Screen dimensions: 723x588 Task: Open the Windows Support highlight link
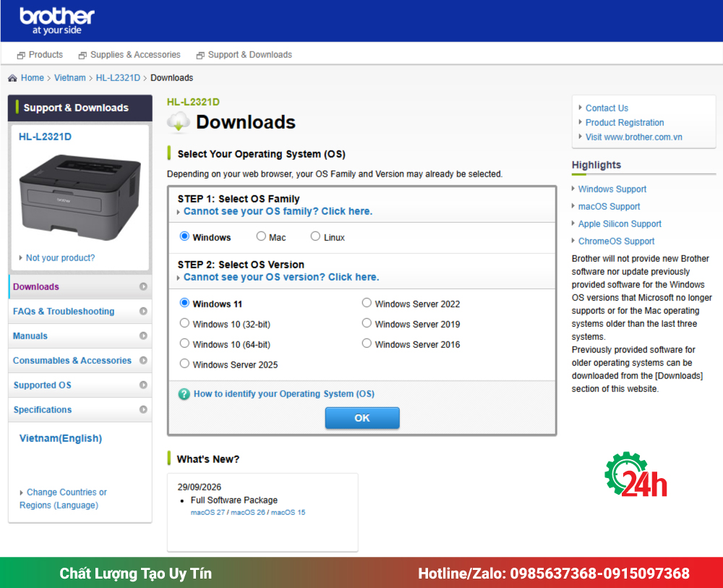612,189
